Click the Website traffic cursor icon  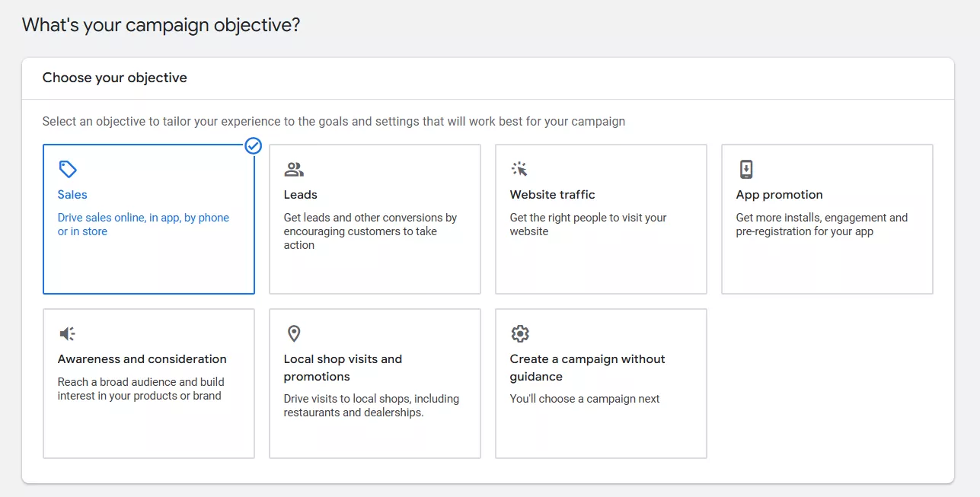519,169
